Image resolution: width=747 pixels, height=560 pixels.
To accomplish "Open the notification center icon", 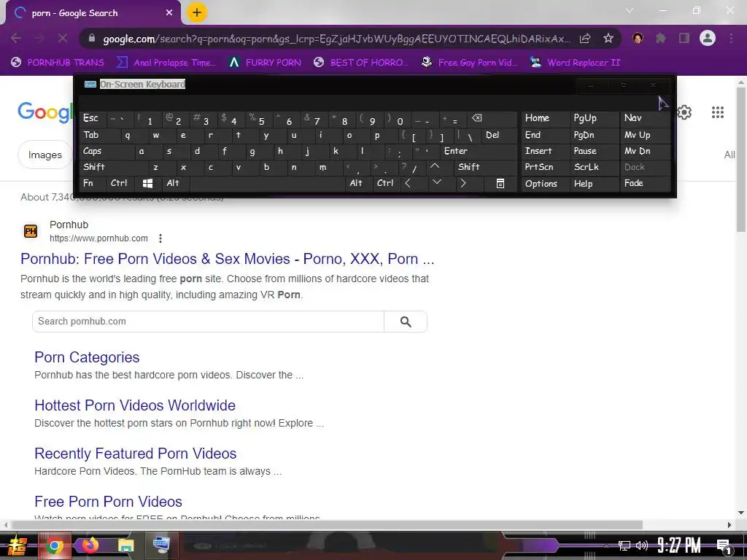I will (724, 546).
